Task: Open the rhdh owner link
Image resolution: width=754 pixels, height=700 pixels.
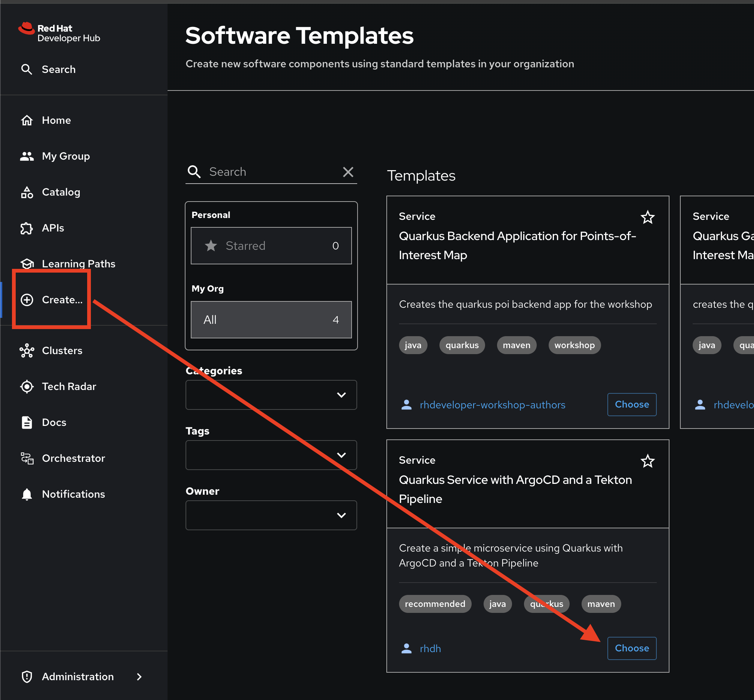Action: (430, 648)
